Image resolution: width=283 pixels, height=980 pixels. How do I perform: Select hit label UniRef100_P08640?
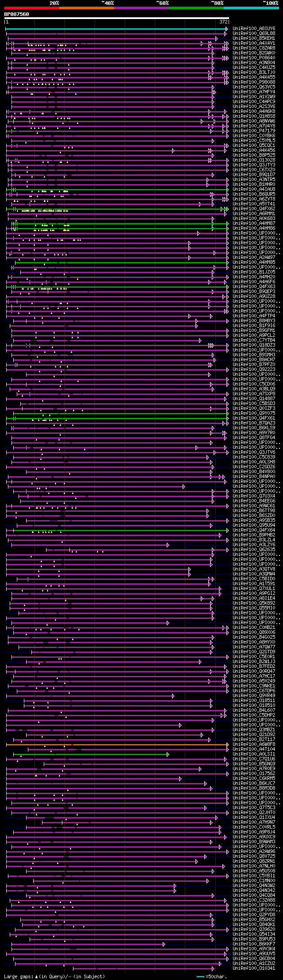coord(254,58)
